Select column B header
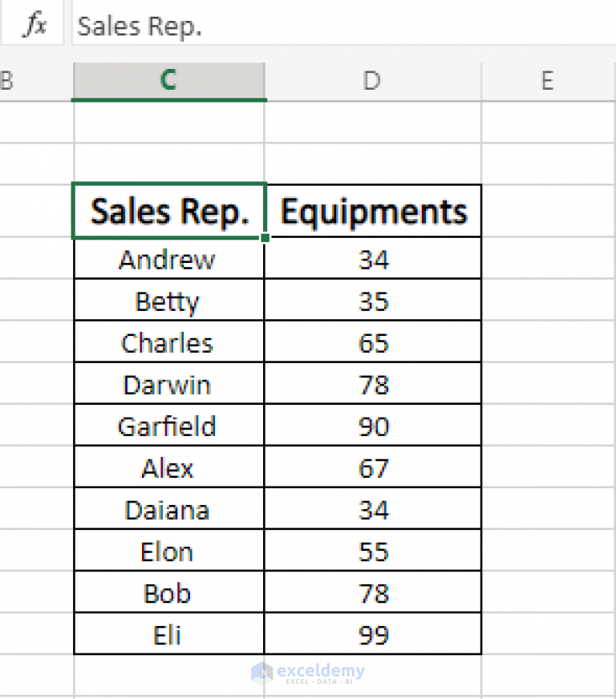Image resolution: width=616 pixels, height=699 pixels. (6, 80)
